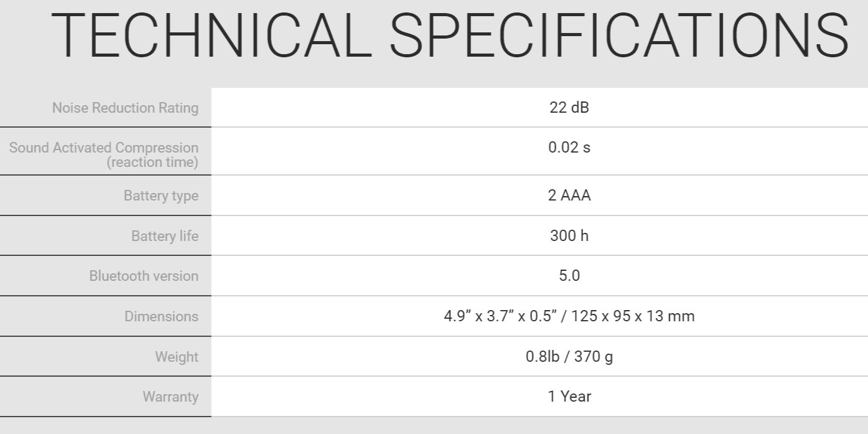Viewport: 868px width, 434px height.
Task: Select the Dimensions row label
Action: (x=161, y=316)
